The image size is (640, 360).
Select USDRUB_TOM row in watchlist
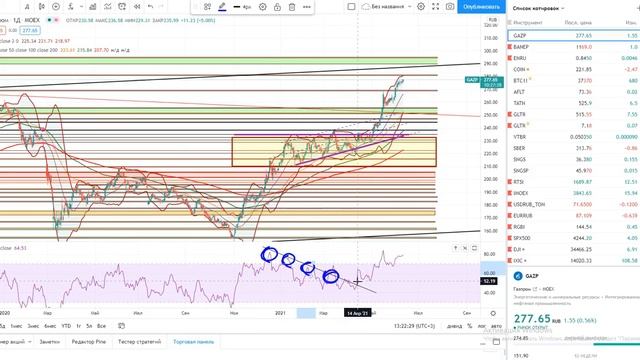point(573,204)
